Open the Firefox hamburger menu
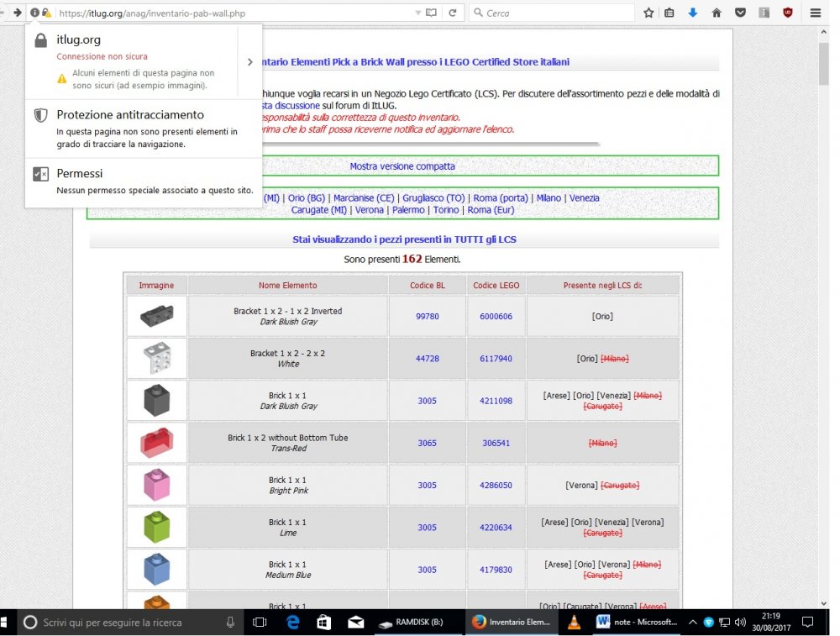Viewport: 840px width, 636px height. click(x=816, y=13)
